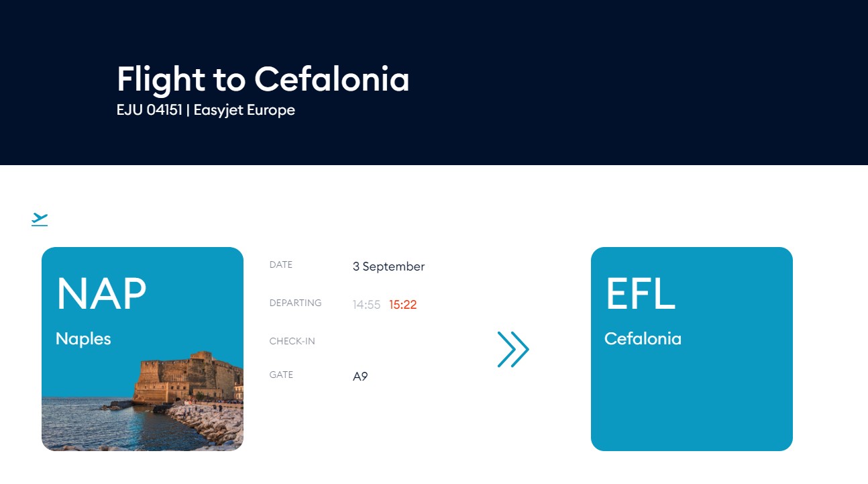Click flight number EJU 04151
868x484 pixels.
pos(150,110)
